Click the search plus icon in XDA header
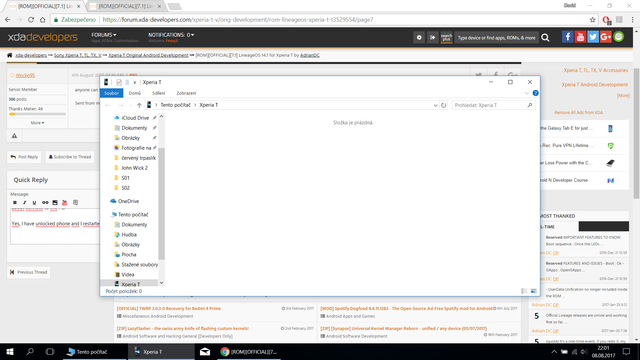Viewport: 640px width, 360px height. point(446,38)
